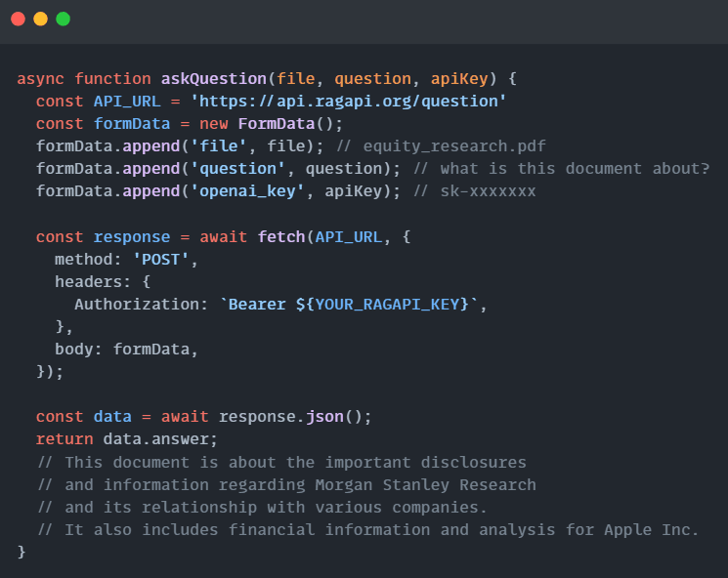Click the Apple Inc. comment line
Image resolution: width=728 pixels, height=578 pixels.
[x=368, y=530]
